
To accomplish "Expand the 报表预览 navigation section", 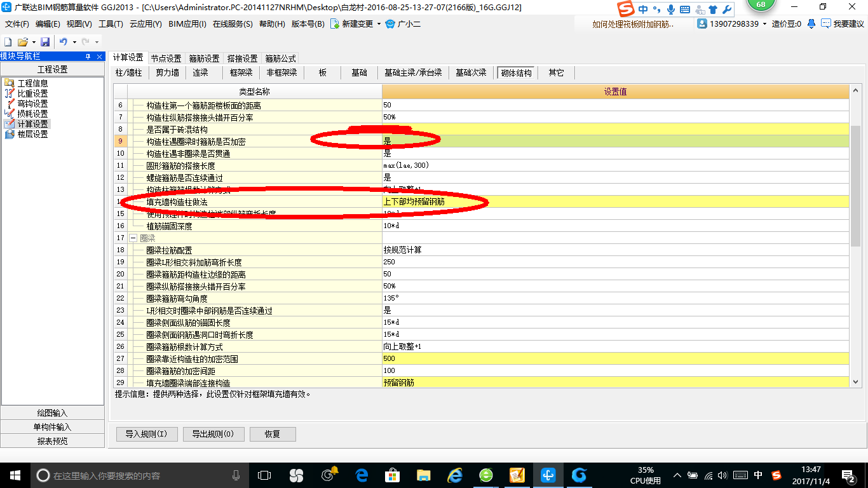I will tap(52, 441).
